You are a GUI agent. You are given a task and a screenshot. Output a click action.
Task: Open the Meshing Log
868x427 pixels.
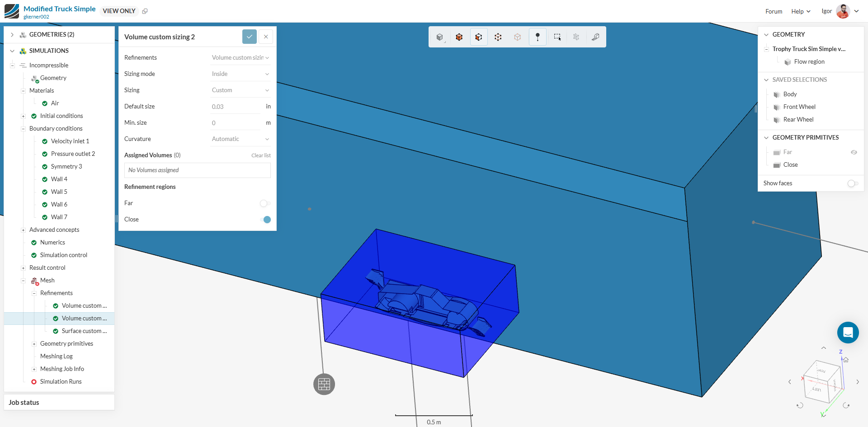(x=57, y=357)
